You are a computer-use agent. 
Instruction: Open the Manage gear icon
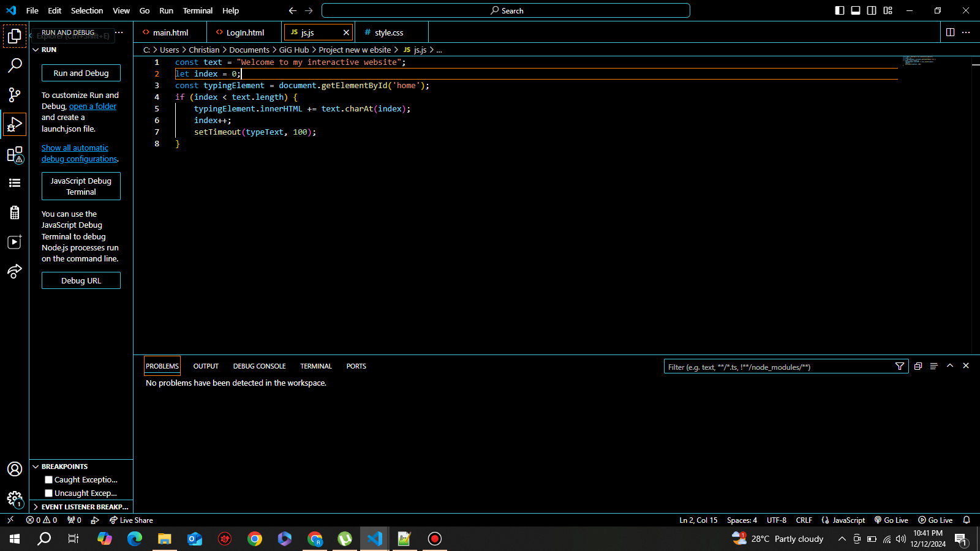tap(15, 499)
